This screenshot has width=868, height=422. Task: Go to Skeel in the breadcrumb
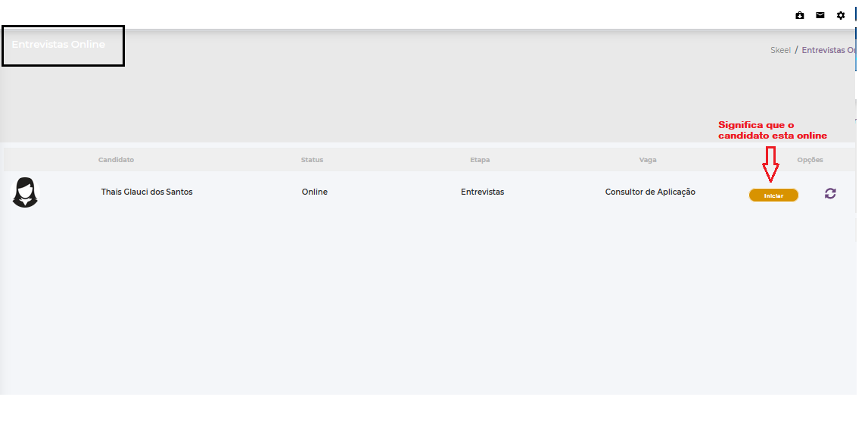pos(780,50)
